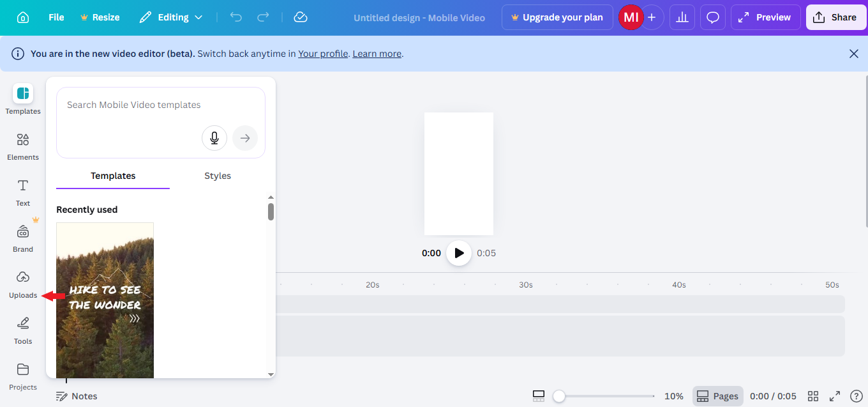
Task: Enter fullscreen with the expand arrows icon
Action: click(834, 396)
